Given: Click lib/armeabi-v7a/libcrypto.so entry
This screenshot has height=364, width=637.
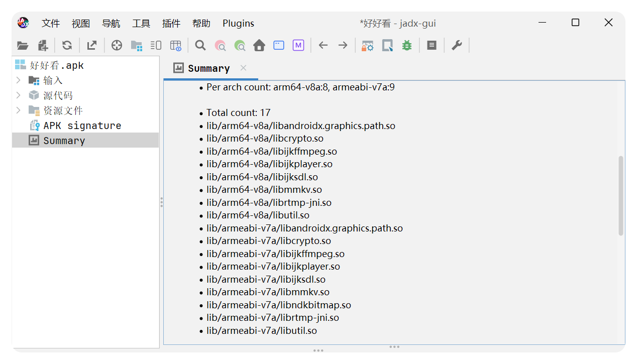Looking at the screenshot, I should click(x=269, y=241).
